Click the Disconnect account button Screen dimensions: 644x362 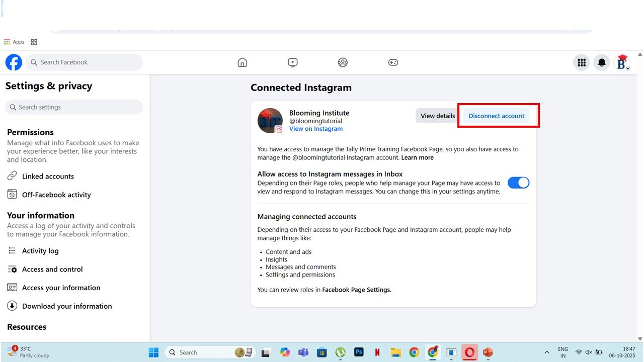point(496,116)
